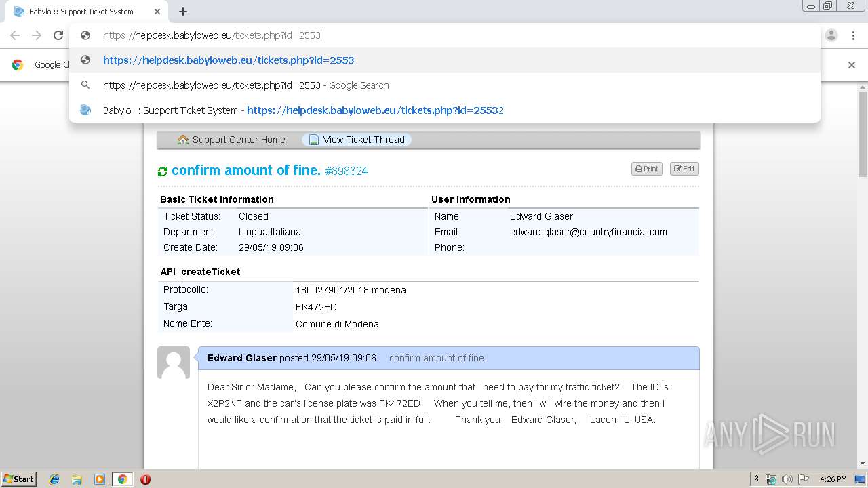
Task: Select protocollo value '180027901/2018 modena'
Action: [x=351, y=290]
